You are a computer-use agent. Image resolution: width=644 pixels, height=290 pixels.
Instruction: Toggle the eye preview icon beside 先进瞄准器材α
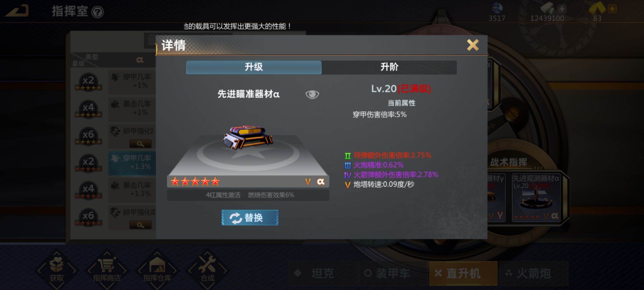pos(312,94)
